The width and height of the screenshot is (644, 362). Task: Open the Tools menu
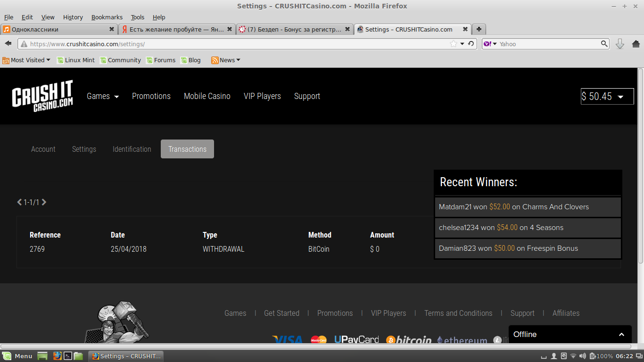point(138,17)
